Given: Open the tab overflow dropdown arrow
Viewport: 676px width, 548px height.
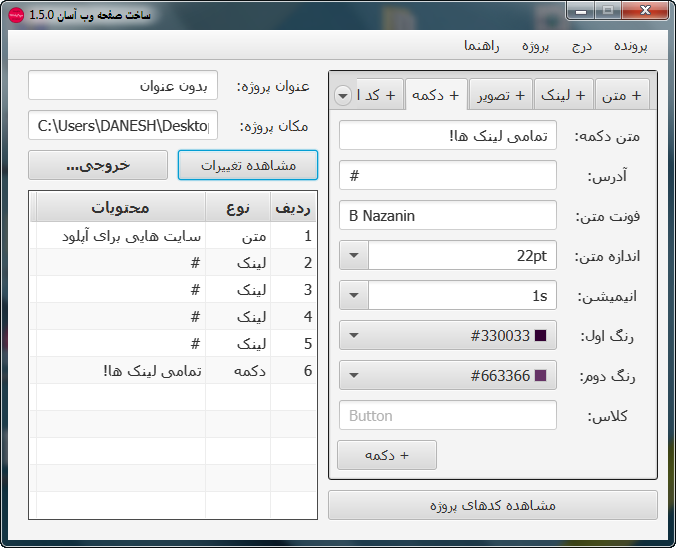Looking at the screenshot, I should (x=343, y=95).
